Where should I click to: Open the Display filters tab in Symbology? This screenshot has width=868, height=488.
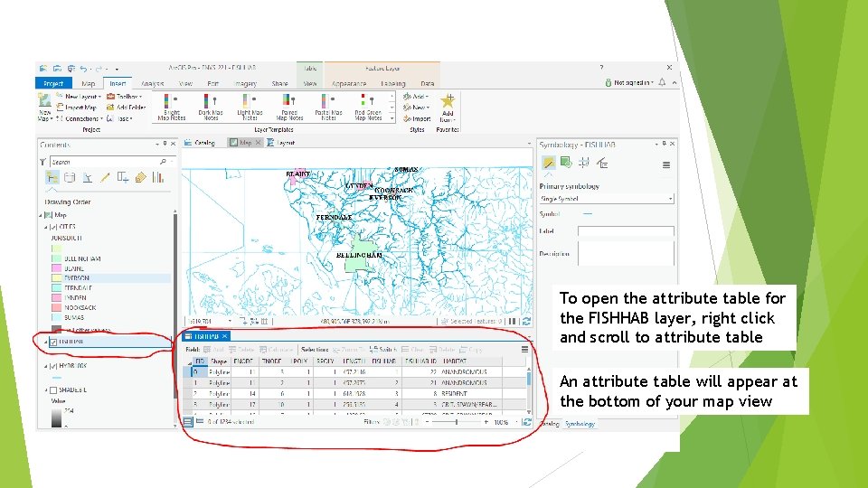pyautogui.click(x=602, y=163)
